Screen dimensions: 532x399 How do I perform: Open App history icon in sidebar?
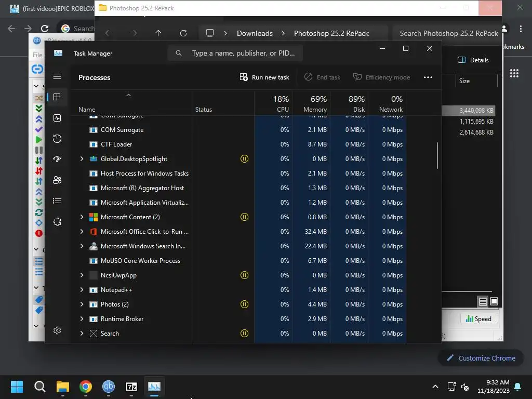click(x=57, y=138)
